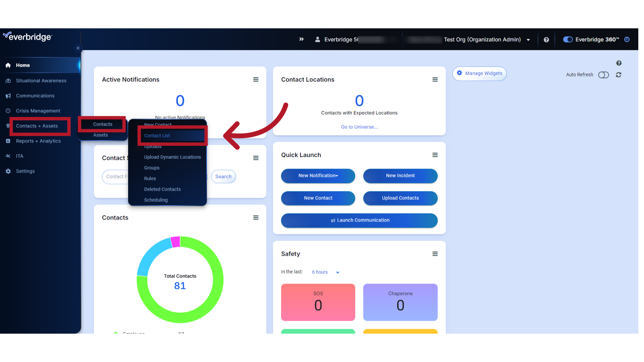The image size is (644, 362).
Task: Open the '6 hours' time range dropdown
Action: point(326,272)
